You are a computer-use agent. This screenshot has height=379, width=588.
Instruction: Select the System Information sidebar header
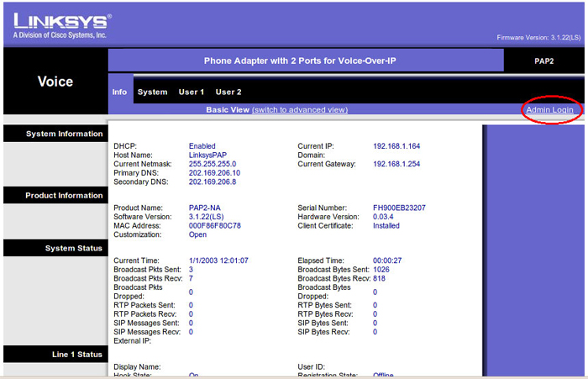56,134
